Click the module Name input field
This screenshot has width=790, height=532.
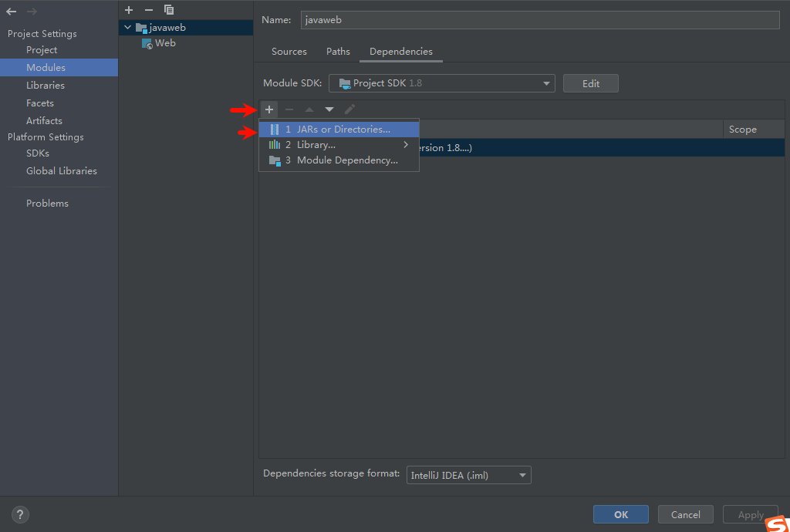(540, 20)
